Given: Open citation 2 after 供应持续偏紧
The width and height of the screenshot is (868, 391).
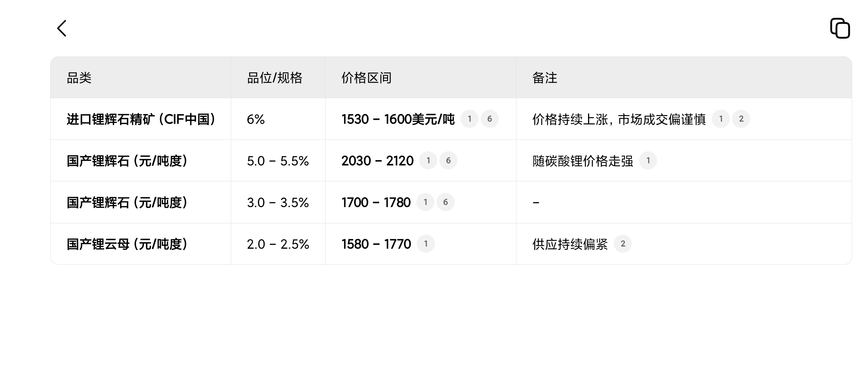Looking at the screenshot, I should pos(623,244).
